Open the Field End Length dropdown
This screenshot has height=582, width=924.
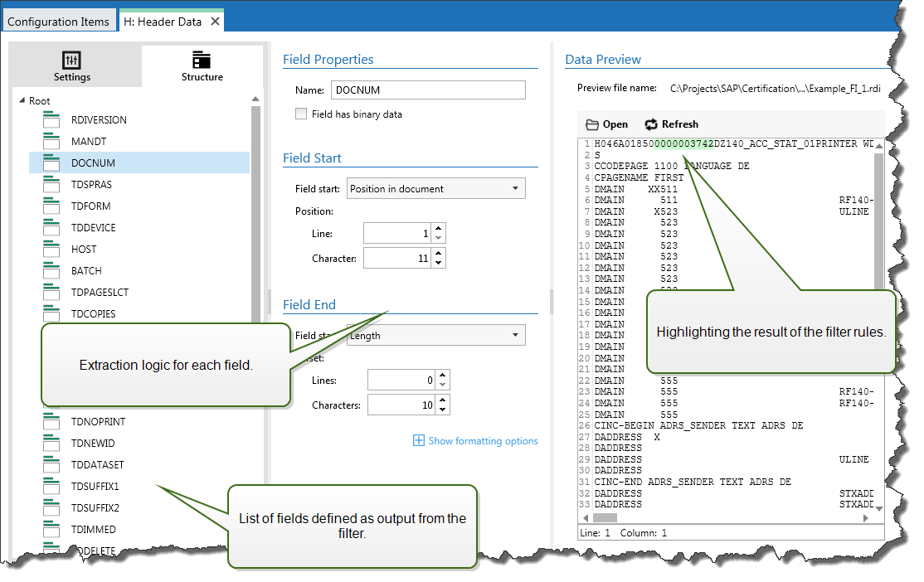coord(435,336)
